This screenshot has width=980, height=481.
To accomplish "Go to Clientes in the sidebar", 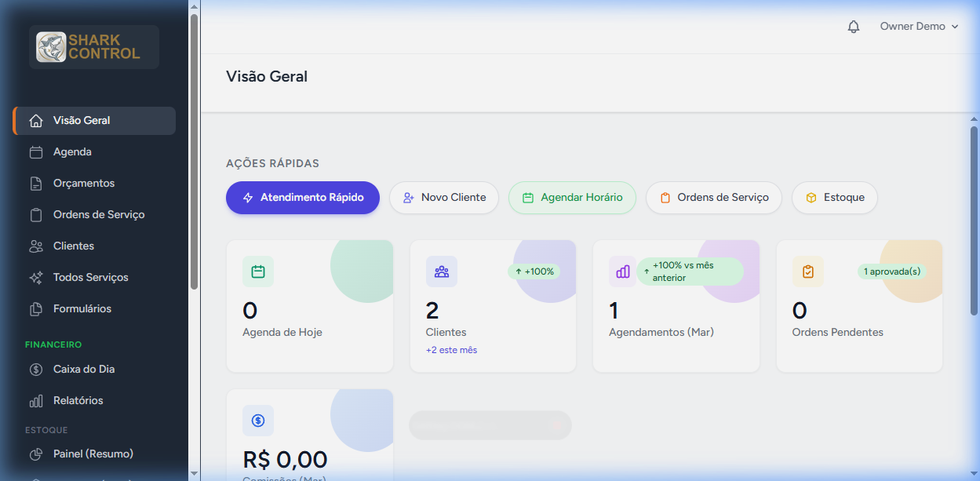I will pyautogui.click(x=73, y=246).
